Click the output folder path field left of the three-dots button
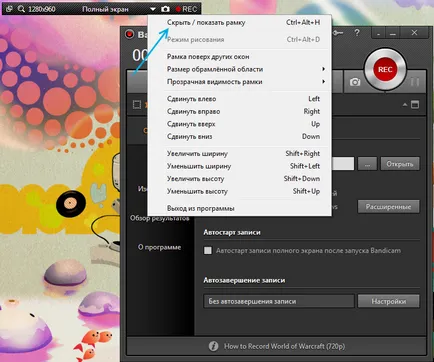 tap(343, 164)
